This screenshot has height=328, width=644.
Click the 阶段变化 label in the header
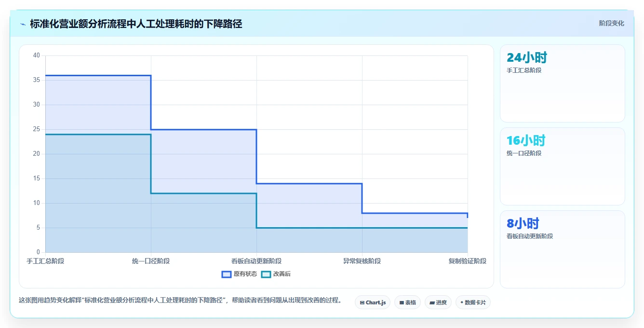click(611, 23)
